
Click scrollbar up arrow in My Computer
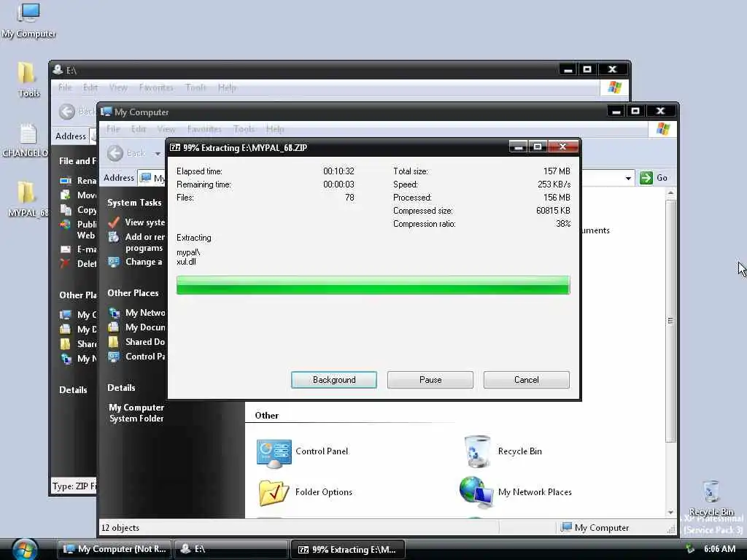point(670,193)
